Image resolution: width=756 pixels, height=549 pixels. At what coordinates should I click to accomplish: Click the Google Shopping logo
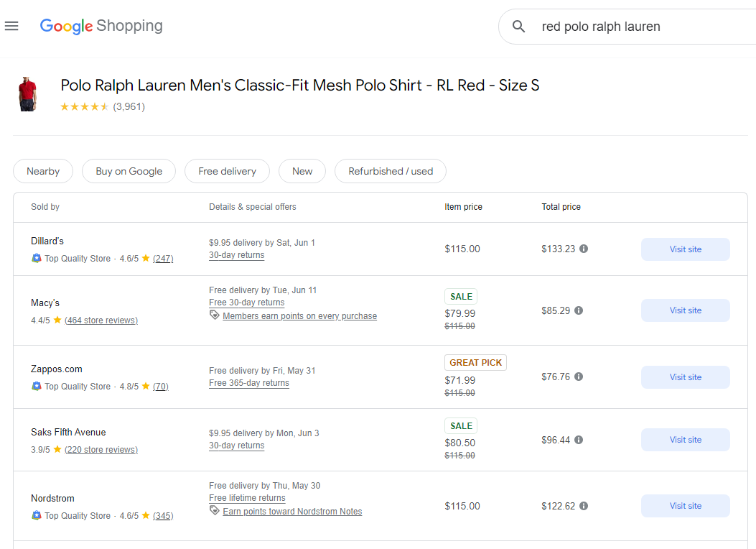101,27
